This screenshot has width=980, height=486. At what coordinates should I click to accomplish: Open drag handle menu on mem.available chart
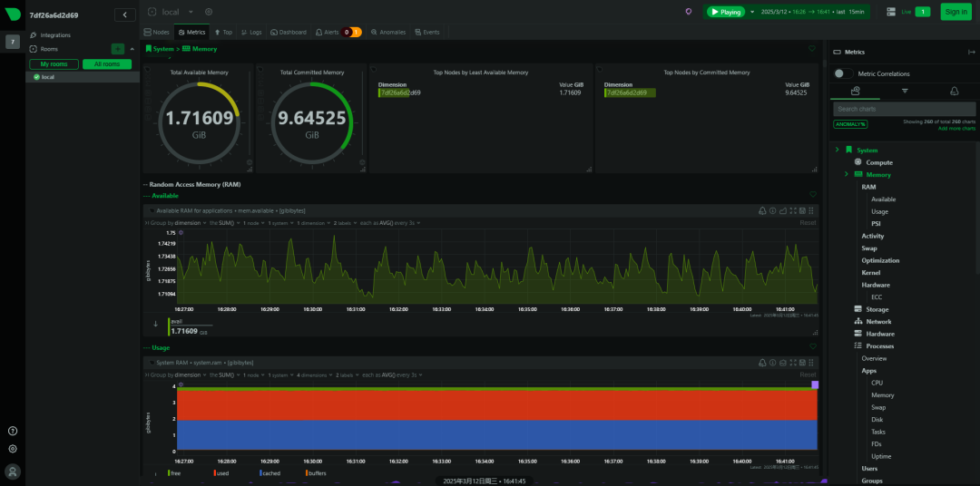click(x=811, y=210)
